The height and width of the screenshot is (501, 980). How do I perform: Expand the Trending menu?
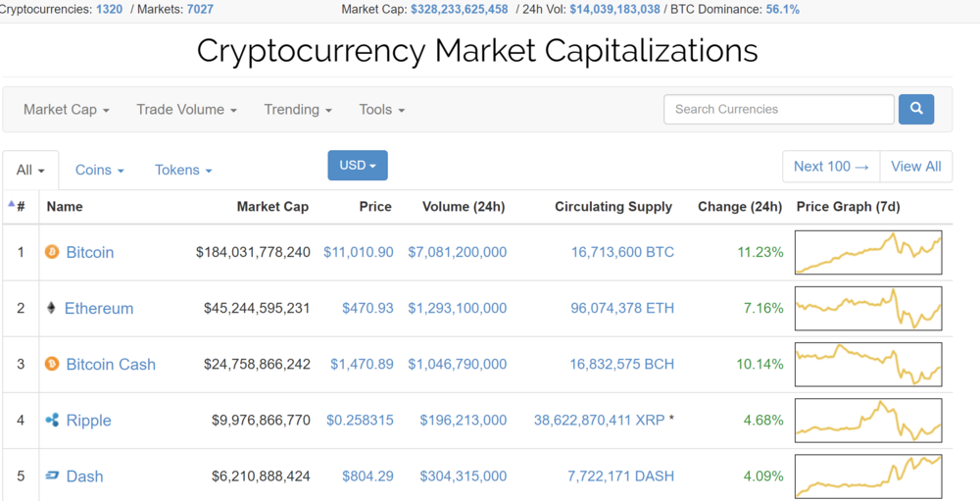(x=298, y=110)
